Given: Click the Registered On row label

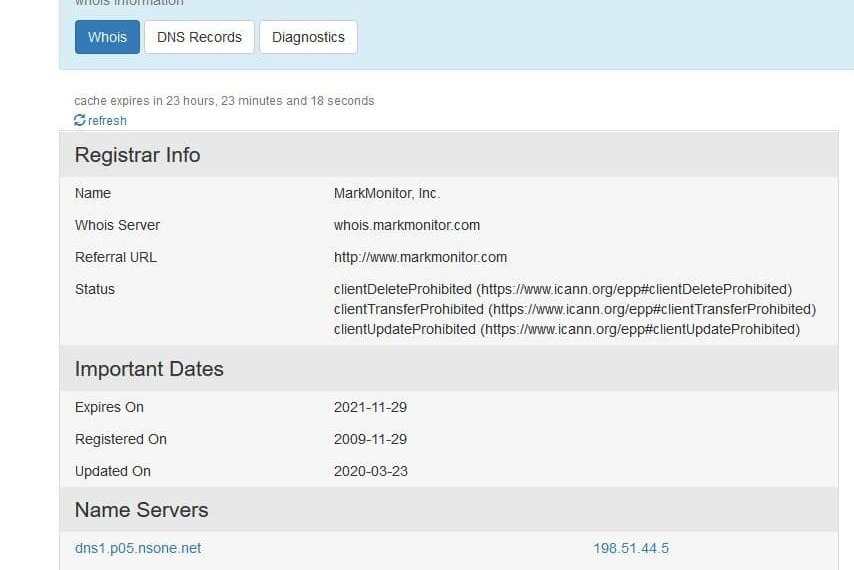Looking at the screenshot, I should point(120,439).
